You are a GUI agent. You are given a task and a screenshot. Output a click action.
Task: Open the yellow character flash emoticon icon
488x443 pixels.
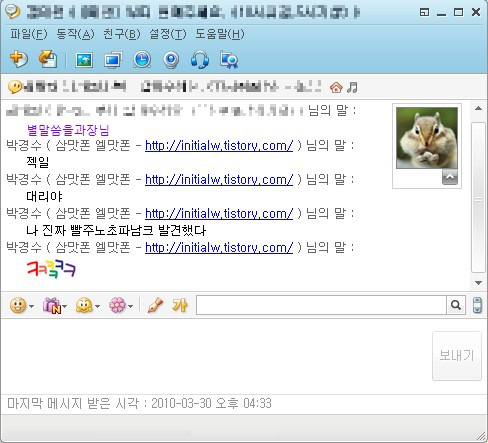pyautogui.click(x=84, y=305)
